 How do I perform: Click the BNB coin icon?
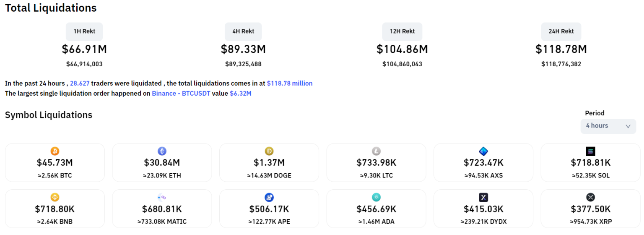click(x=55, y=197)
